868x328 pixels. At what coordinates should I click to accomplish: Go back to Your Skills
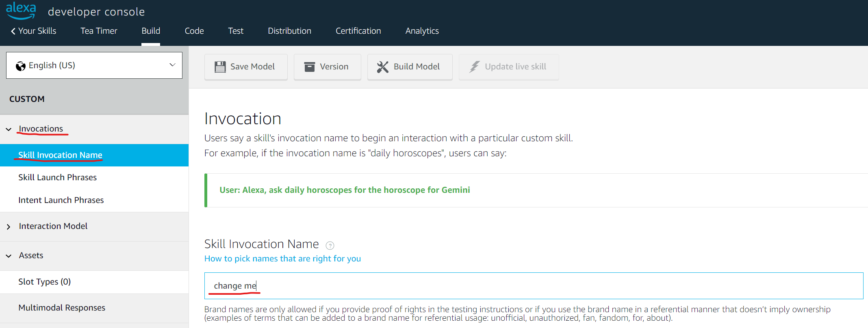click(x=33, y=31)
